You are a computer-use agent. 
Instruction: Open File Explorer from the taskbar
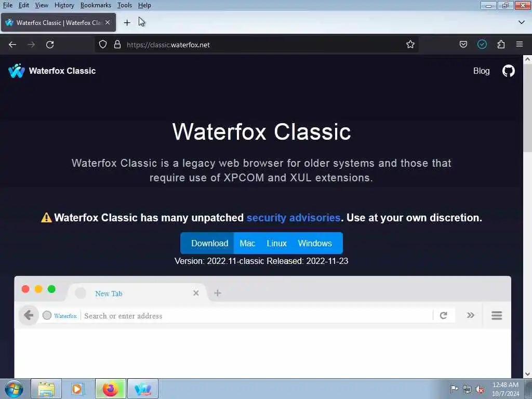click(46, 389)
